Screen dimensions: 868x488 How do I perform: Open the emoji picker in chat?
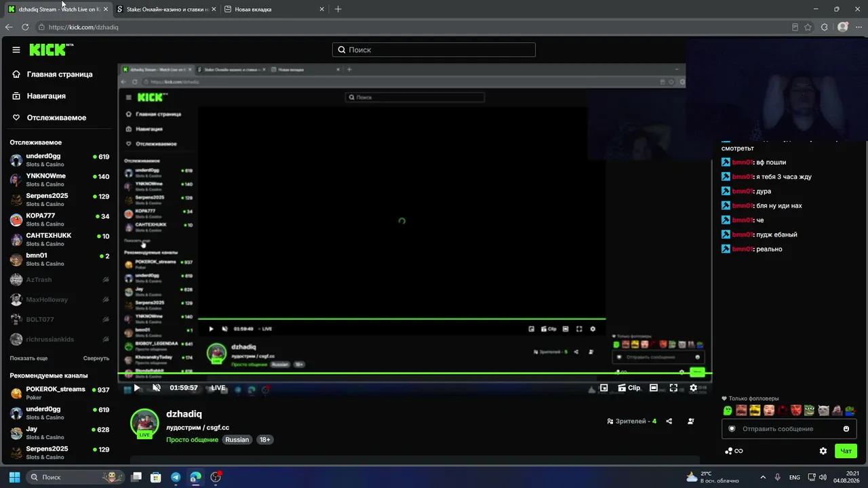pyautogui.click(x=846, y=429)
